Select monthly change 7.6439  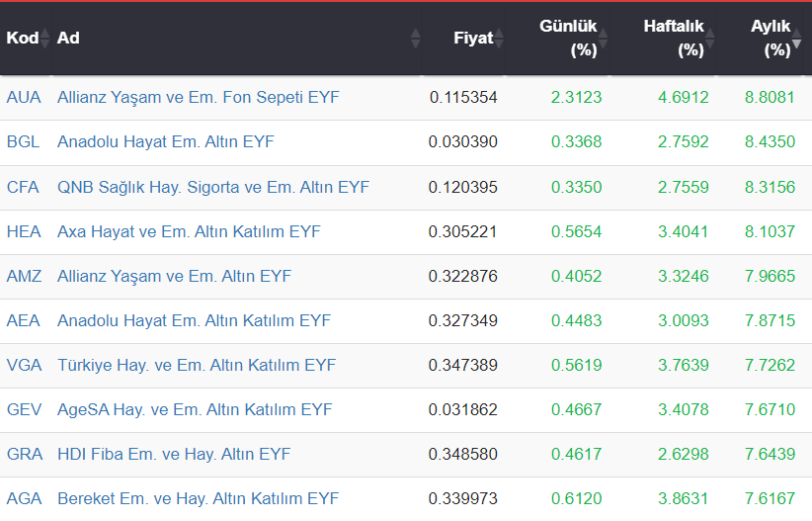tap(771, 455)
